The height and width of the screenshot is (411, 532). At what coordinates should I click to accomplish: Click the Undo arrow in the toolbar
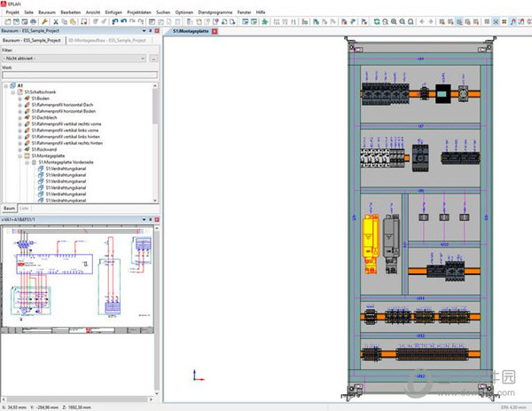[x=115, y=20]
